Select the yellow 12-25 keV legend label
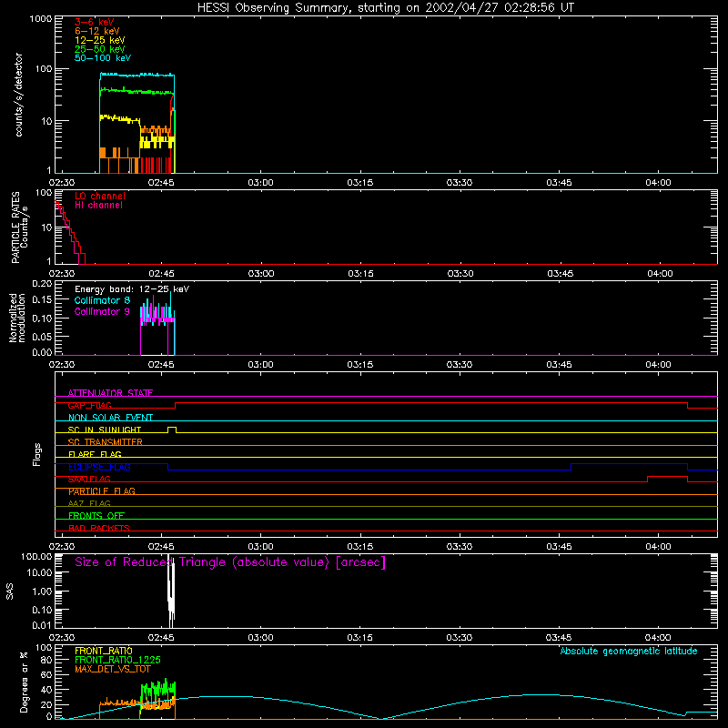Image resolution: width=728 pixels, height=728 pixels. (x=99, y=40)
